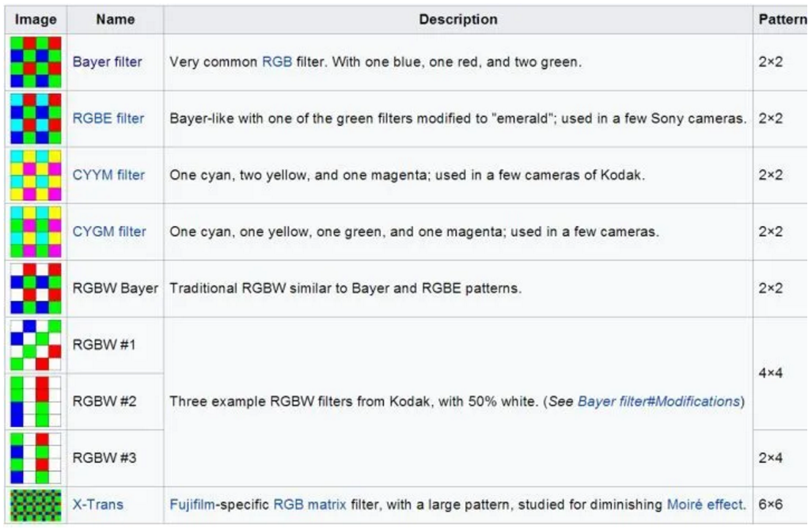Click the CYGM filter pattern image
This screenshot has height=529, width=812.
[35, 232]
